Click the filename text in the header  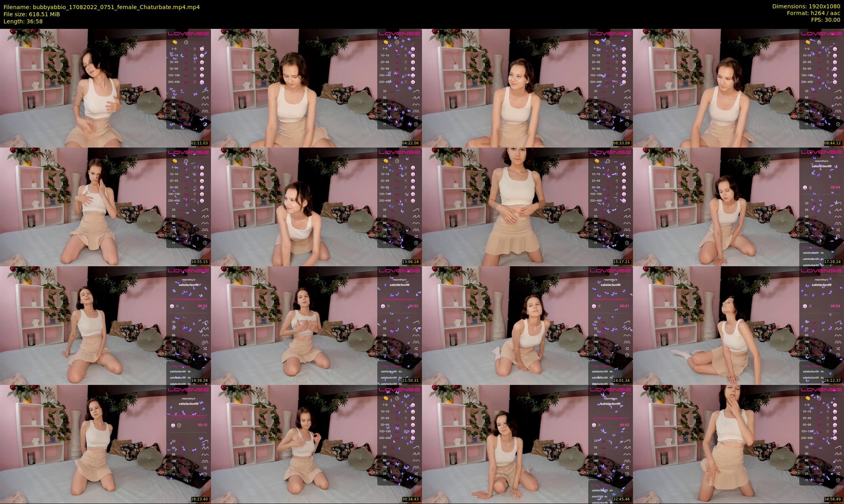pyautogui.click(x=102, y=7)
